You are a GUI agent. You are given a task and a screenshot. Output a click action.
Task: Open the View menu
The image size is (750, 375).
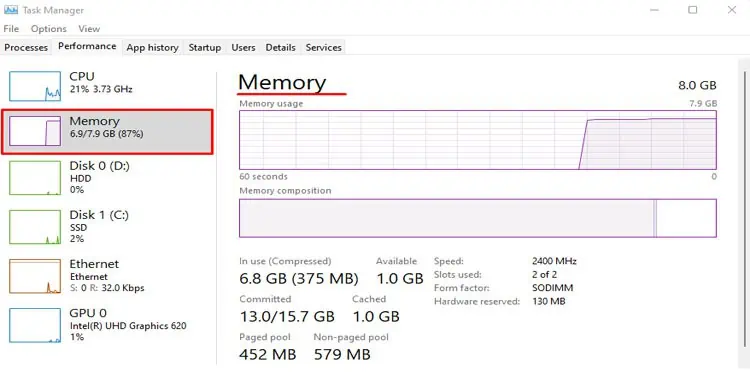pyautogui.click(x=89, y=29)
